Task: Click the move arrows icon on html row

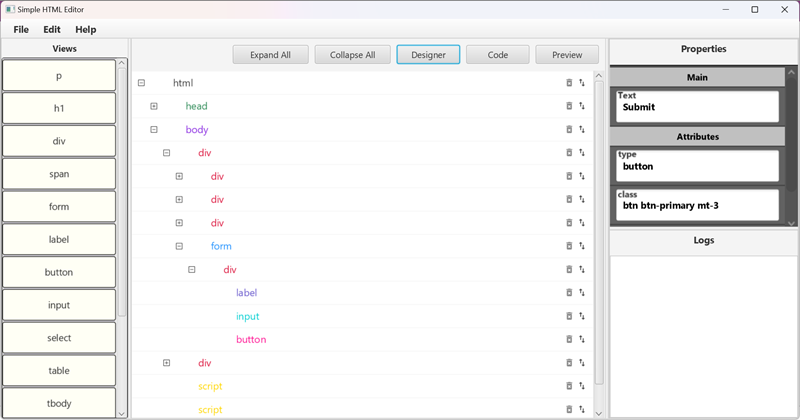Action: point(582,83)
